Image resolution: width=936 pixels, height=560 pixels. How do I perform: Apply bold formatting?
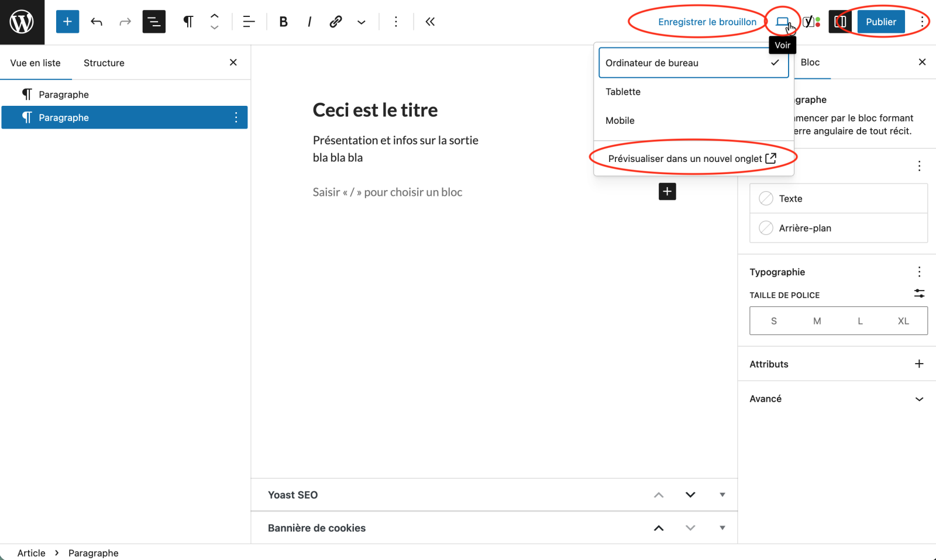(x=283, y=22)
